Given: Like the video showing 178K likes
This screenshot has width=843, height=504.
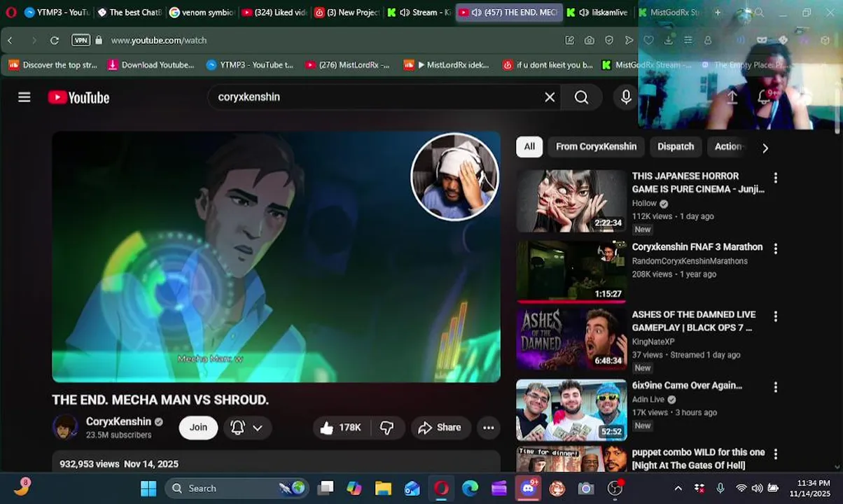Looking at the screenshot, I should [341, 428].
